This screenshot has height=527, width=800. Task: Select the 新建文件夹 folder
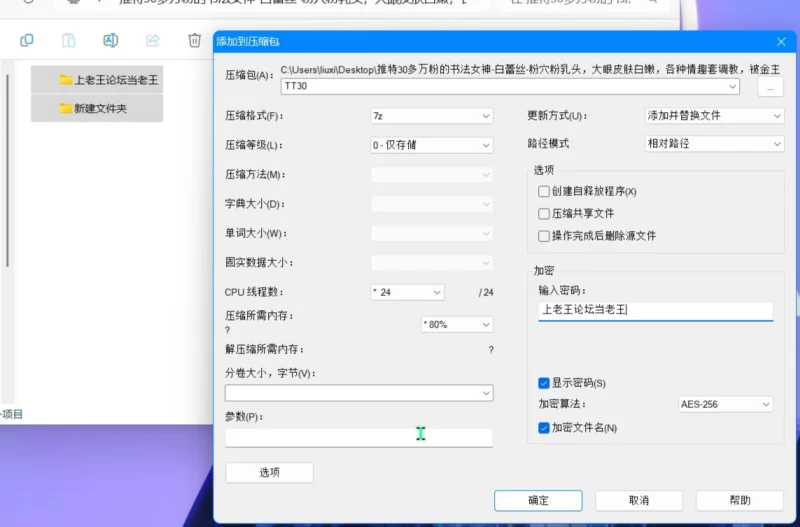coord(97,108)
